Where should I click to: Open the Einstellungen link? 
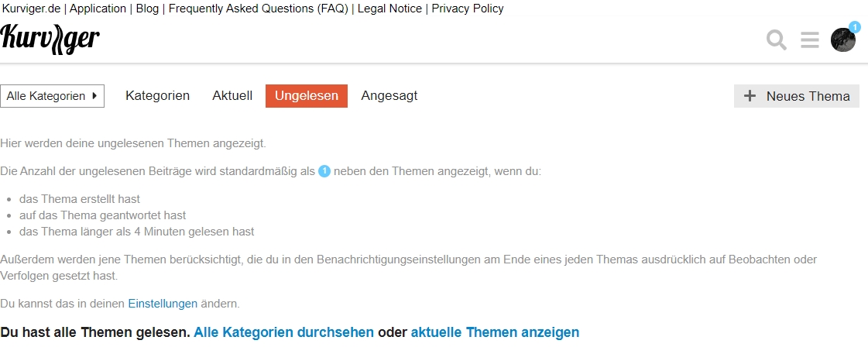tap(163, 304)
